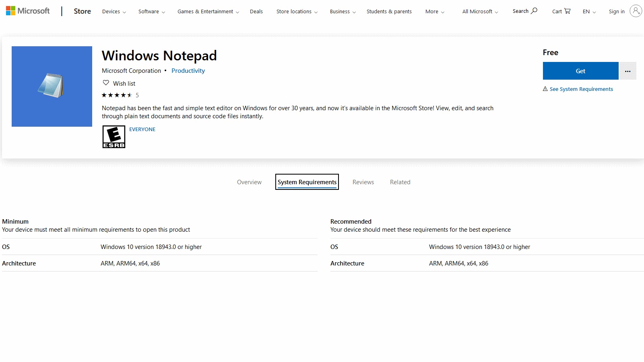This screenshot has height=362, width=644.
Task: Select the Deals menu item
Action: coord(256,11)
